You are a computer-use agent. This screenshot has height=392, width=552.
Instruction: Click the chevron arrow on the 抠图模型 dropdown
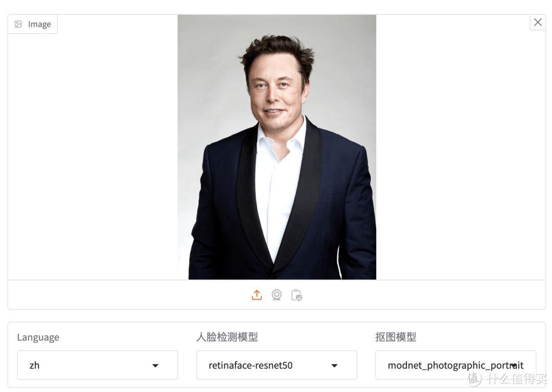pyautogui.click(x=514, y=365)
